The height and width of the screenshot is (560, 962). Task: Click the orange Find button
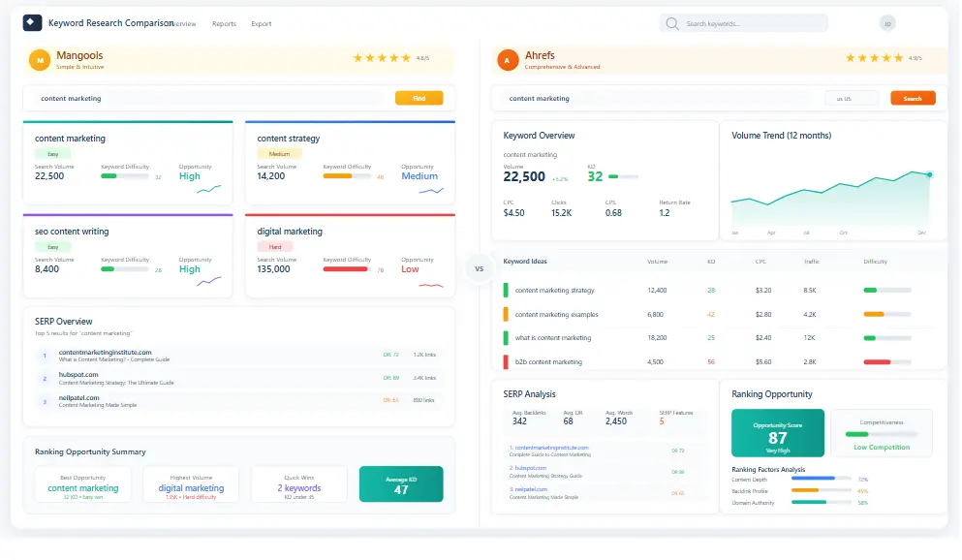click(x=419, y=98)
